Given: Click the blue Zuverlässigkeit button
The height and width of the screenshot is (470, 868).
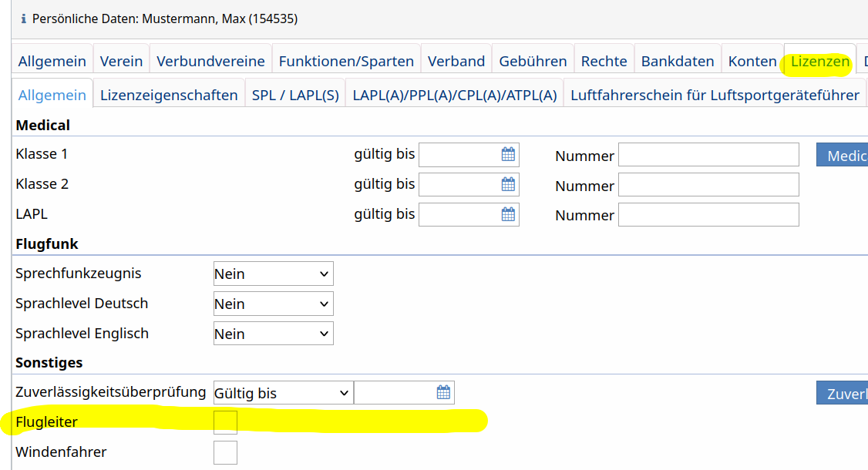Looking at the screenshot, I should (842, 393).
